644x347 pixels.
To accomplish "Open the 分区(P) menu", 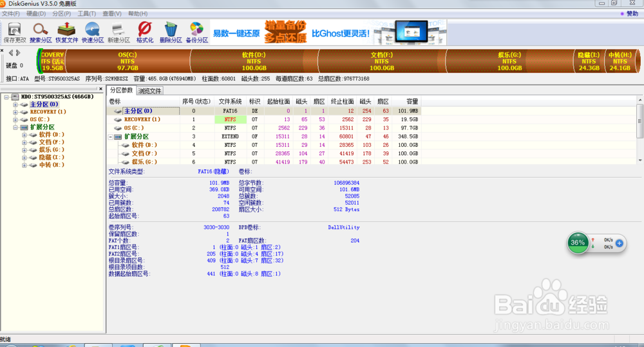I will [62, 14].
